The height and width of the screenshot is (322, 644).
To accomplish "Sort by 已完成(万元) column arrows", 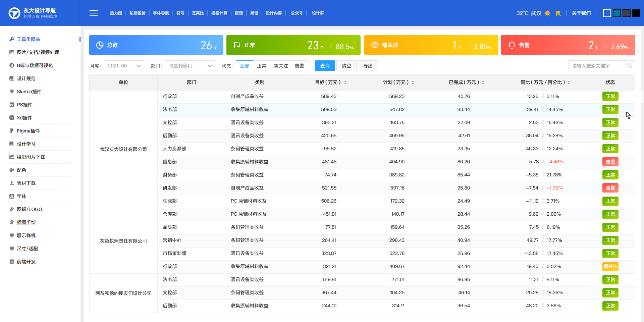I will [483, 83].
